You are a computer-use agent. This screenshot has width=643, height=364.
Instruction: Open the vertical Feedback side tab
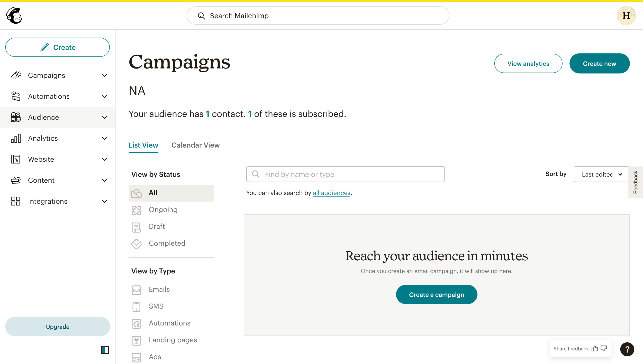pyautogui.click(x=635, y=182)
